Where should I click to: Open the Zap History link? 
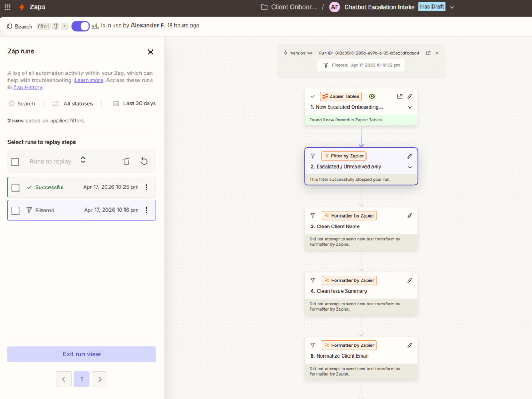pos(28,88)
